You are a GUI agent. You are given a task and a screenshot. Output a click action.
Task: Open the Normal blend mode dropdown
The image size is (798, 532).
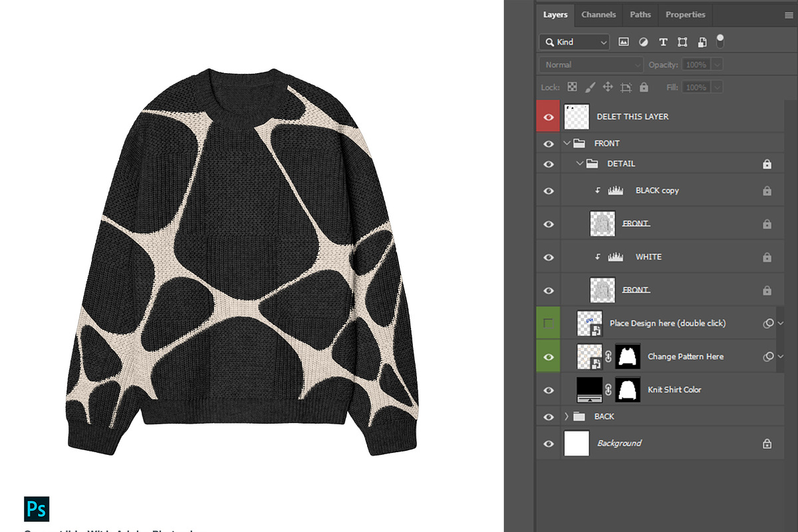[591, 65]
